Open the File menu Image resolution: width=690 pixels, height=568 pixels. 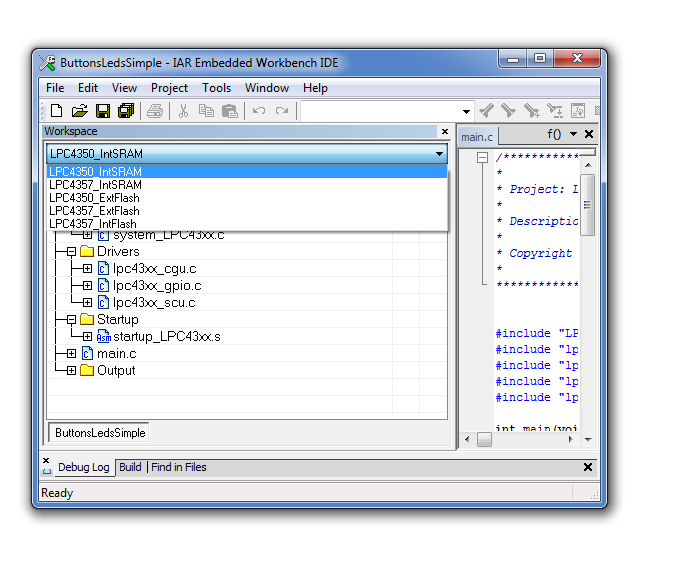point(55,88)
